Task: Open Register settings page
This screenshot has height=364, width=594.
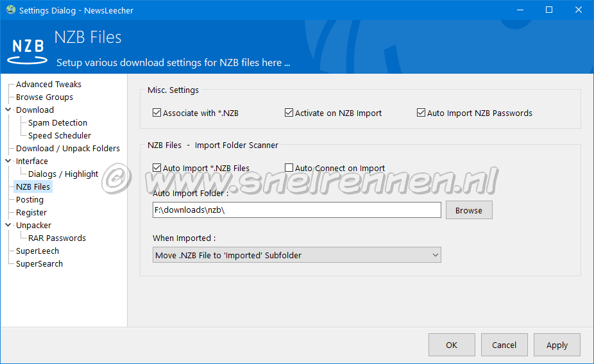Action: click(x=31, y=213)
